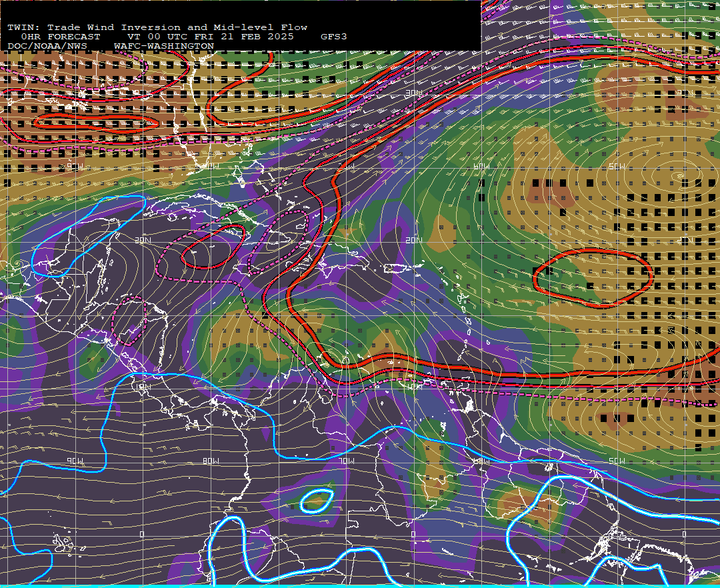The height and width of the screenshot is (588, 720).
Task: Click the 'TWIN: Trade Wind Inversion' title text
Action: pos(94,27)
